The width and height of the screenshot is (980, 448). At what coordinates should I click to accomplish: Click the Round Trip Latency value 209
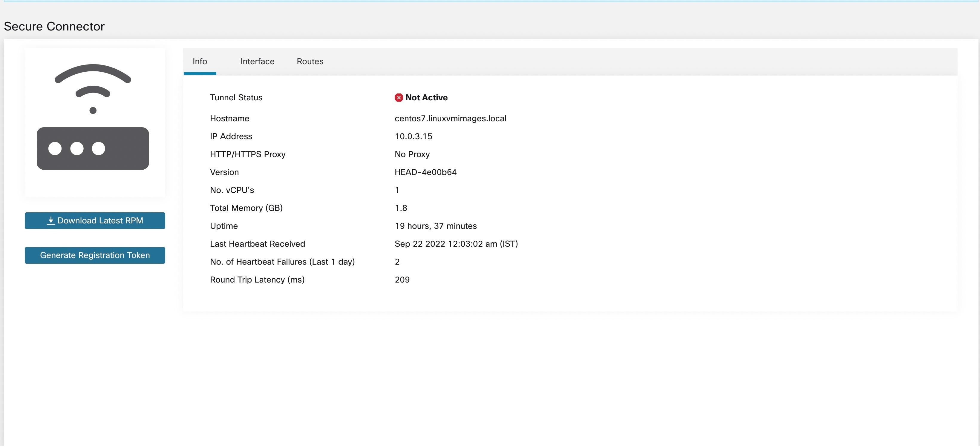tap(402, 280)
